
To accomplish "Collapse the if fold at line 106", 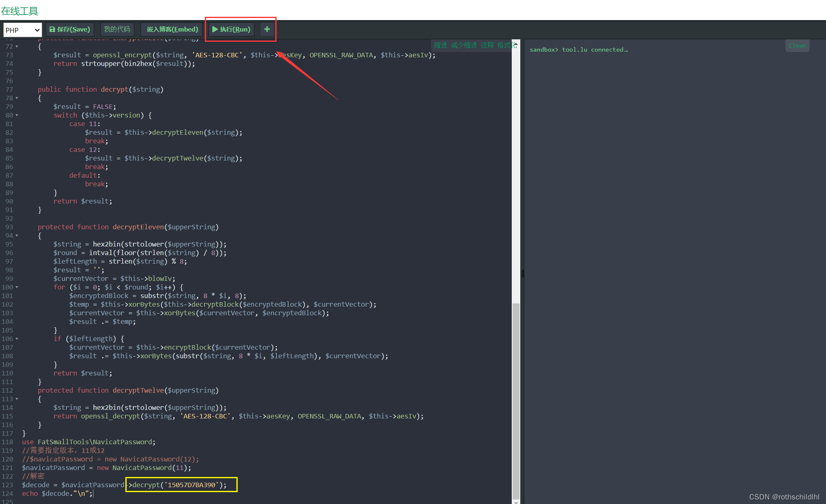I will pos(17,339).
